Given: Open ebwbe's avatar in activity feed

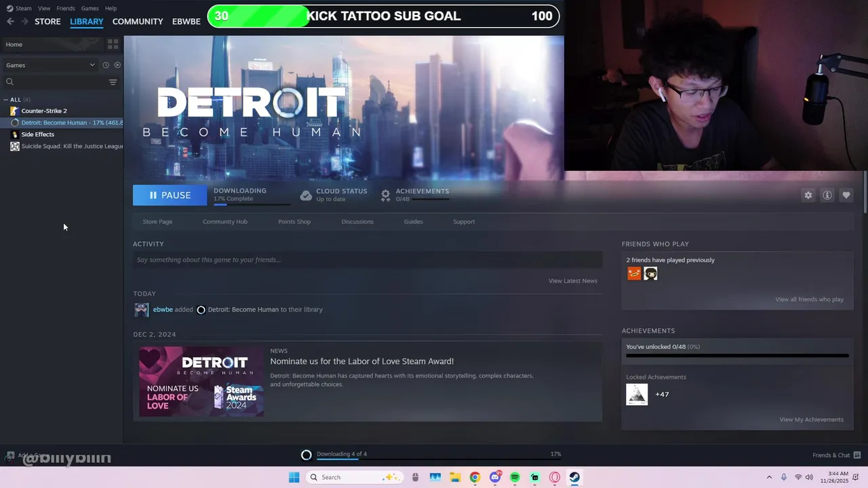Looking at the screenshot, I should (x=142, y=310).
